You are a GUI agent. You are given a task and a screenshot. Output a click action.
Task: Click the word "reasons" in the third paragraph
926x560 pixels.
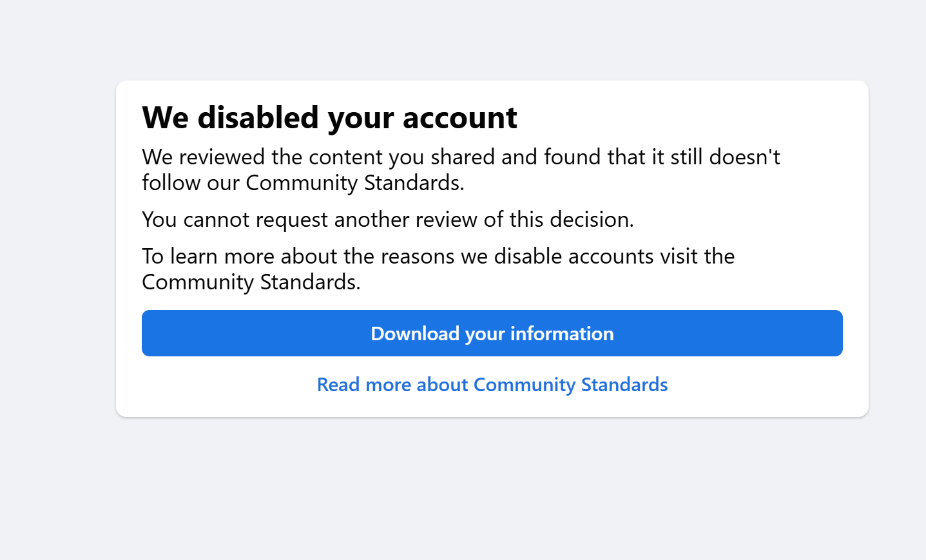coord(418,256)
